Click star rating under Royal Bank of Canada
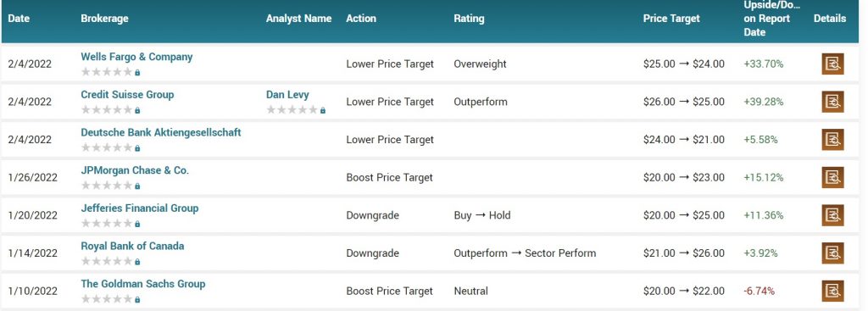The height and width of the screenshot is (311, 868). (107, 261)
